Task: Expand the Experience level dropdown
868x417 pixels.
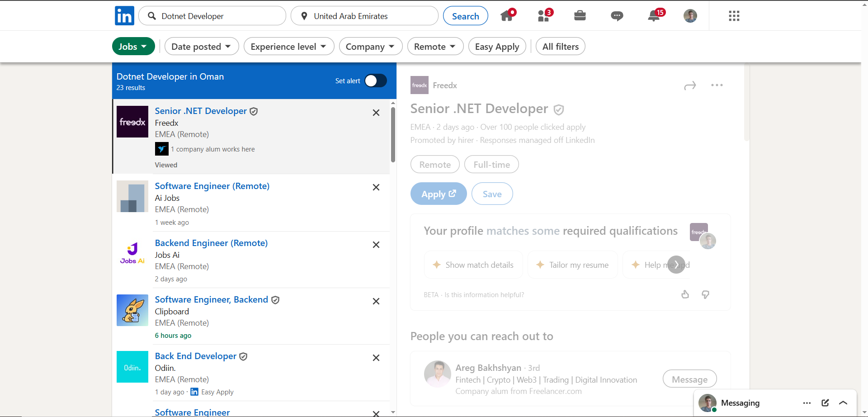Action: point(288,47)
